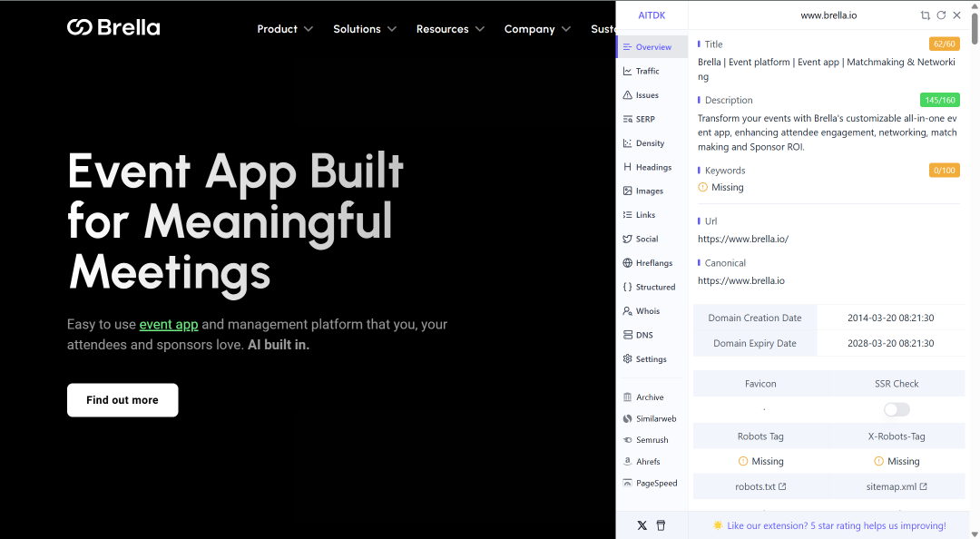Select the Hreflangs tab label
Screen dimensions: 980x539
(x=654, y=262)
